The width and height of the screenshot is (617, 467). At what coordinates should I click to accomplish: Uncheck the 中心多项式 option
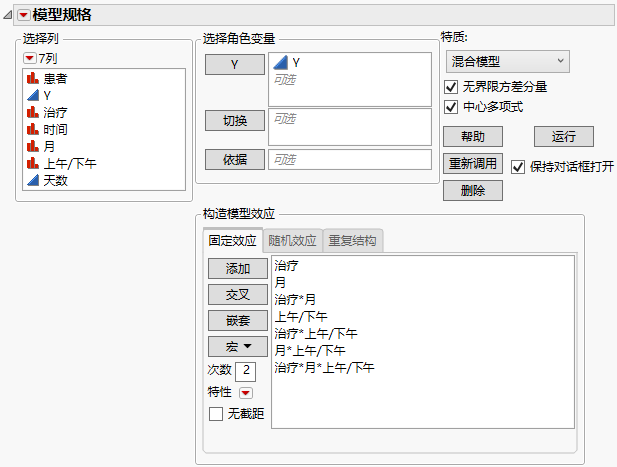451,107
